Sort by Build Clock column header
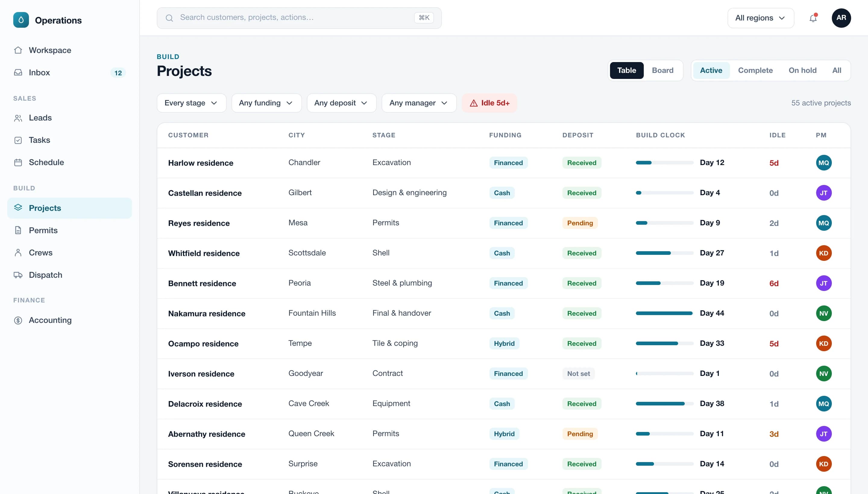The image size is (868, 494). (x=660, y=135)
